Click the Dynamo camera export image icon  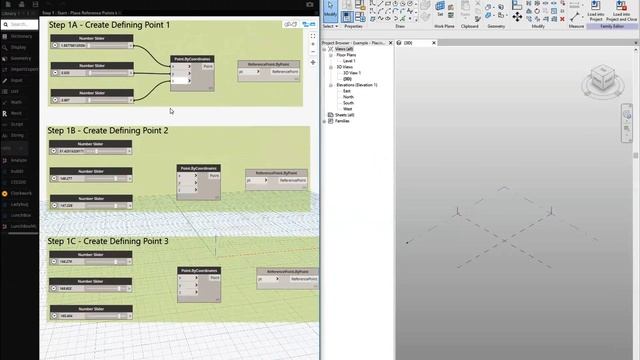[310, 4]
